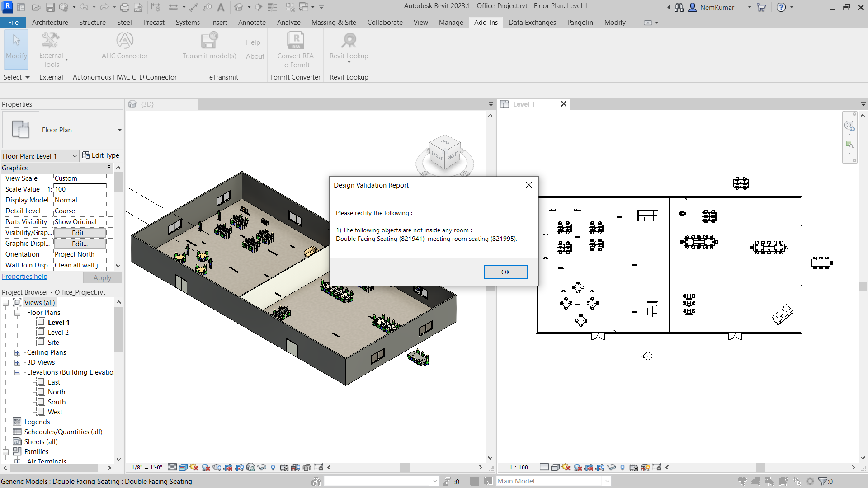
Task: Click the Filter icon in status bar
Action: point(824,481)
